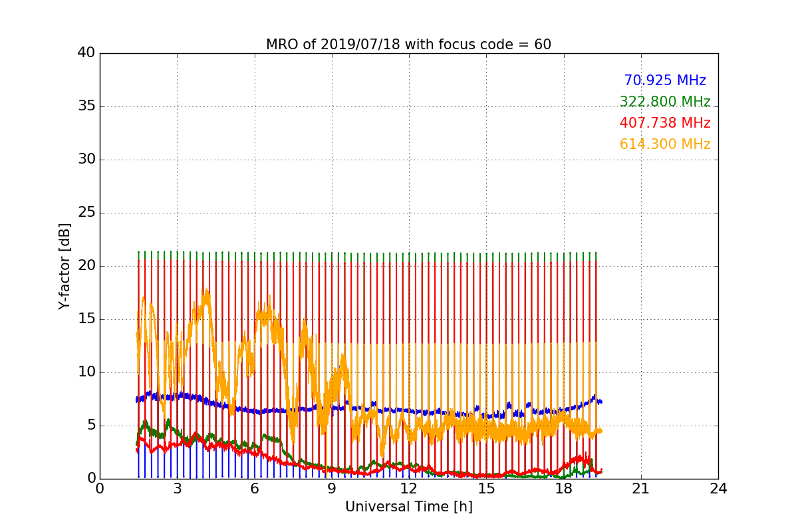Click the x-axis tick label 15

(x=486, y=488)
